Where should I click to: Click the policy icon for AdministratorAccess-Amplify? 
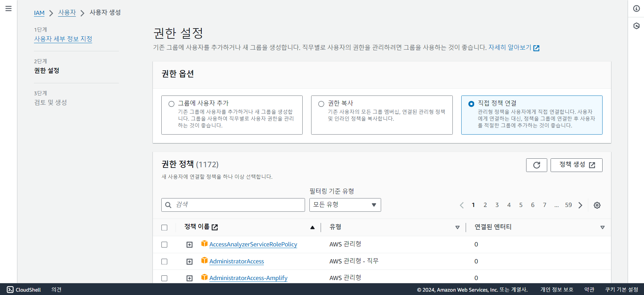coord(204,277)
